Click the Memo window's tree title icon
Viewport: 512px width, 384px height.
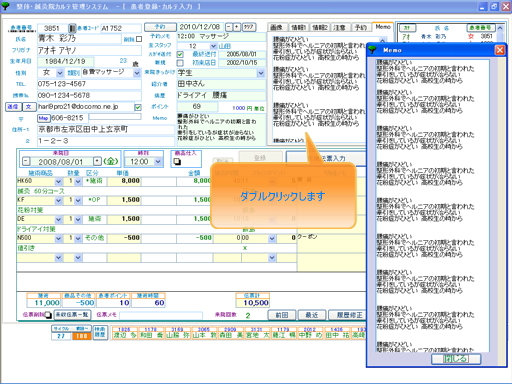(x=372, y=50)
